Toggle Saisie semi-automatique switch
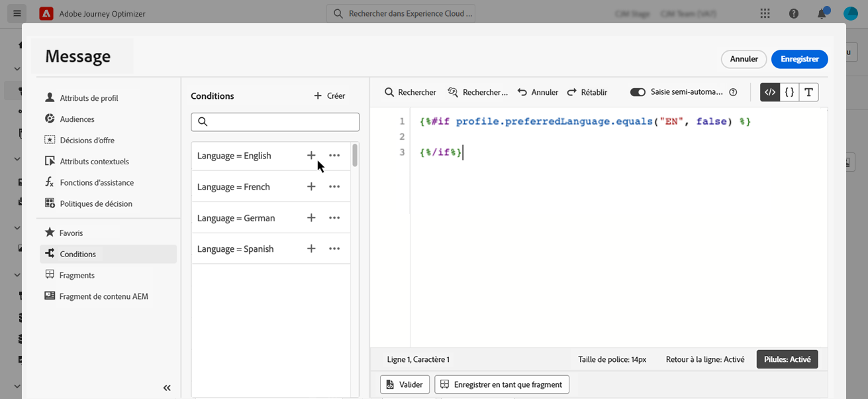This screenshot has width=868, height=399. [x=638, y=93]
